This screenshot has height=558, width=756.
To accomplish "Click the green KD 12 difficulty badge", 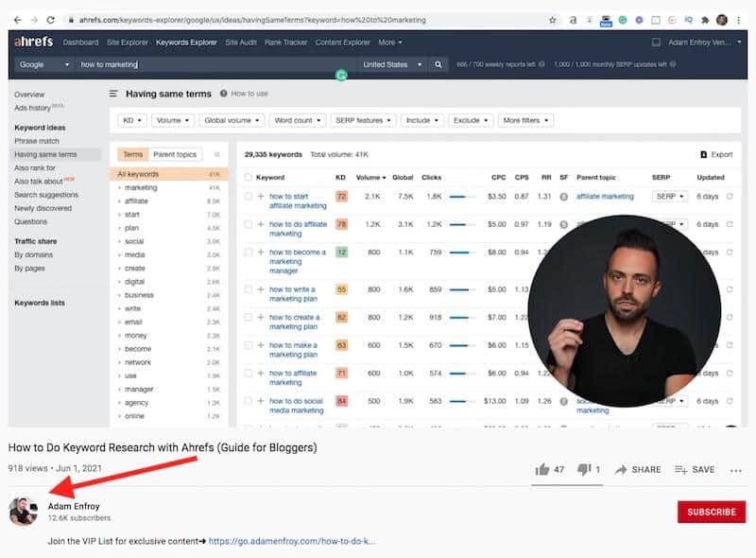I will click(341, 252).
